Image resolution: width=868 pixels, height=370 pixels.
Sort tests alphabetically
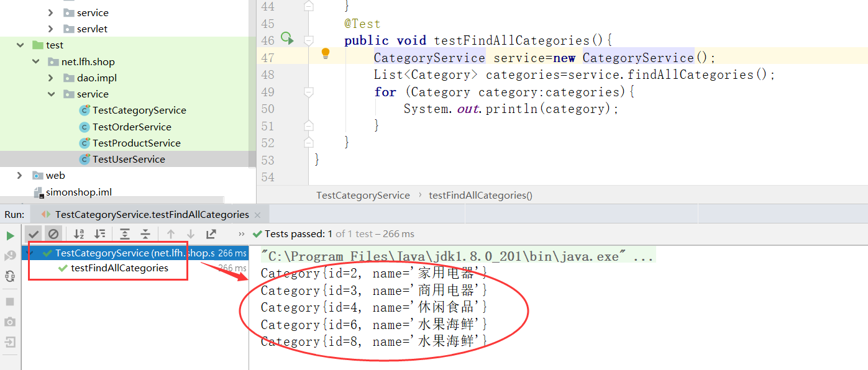pyautogui.click(x=79, y=234)
